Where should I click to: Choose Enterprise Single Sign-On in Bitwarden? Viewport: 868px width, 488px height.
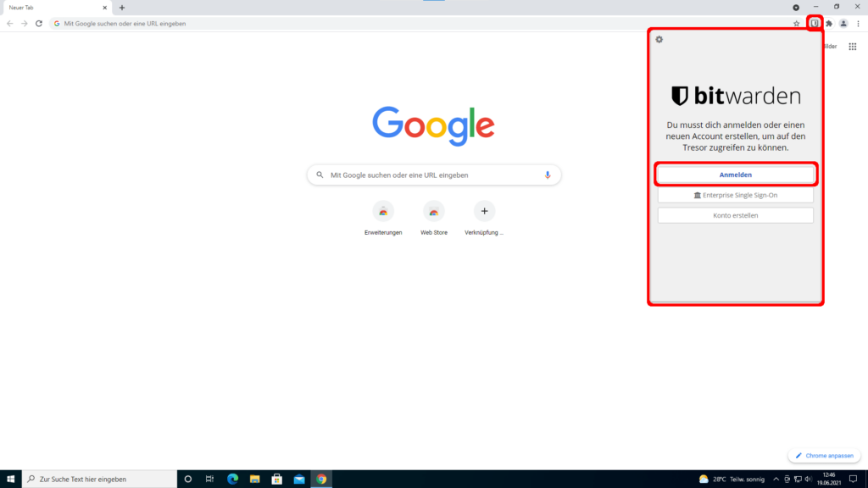pyautogui.click(x=735, y=196)
